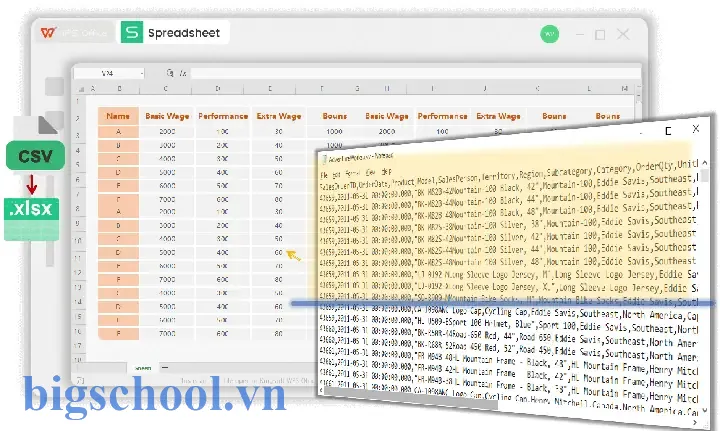Image resolution: width=720 pixels, height=431 pixels.
Task: Select cell 80 in row 16, column E
Action: pyautogui.click(x=279, y=334)
